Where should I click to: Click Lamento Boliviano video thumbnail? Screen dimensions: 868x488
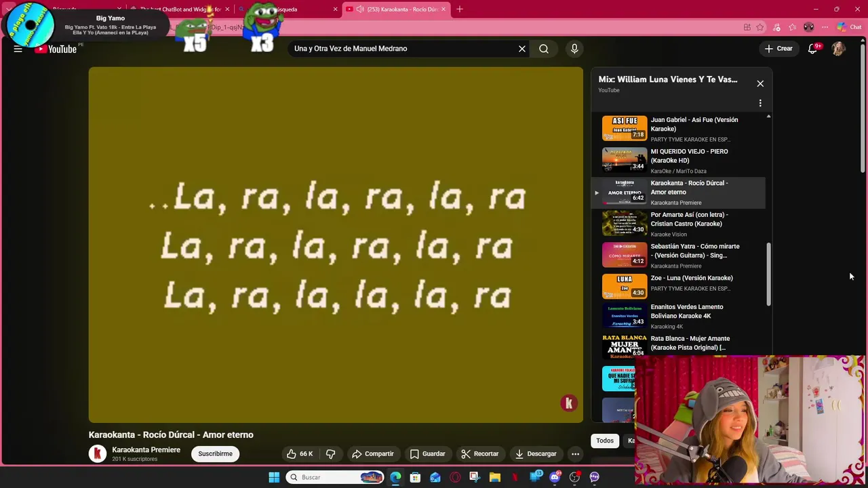click(625, 316)
